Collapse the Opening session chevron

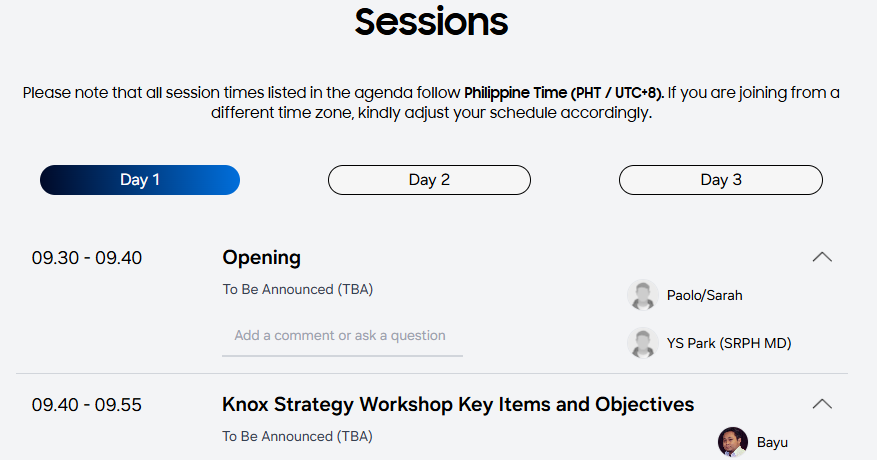[x=822, y=257]
